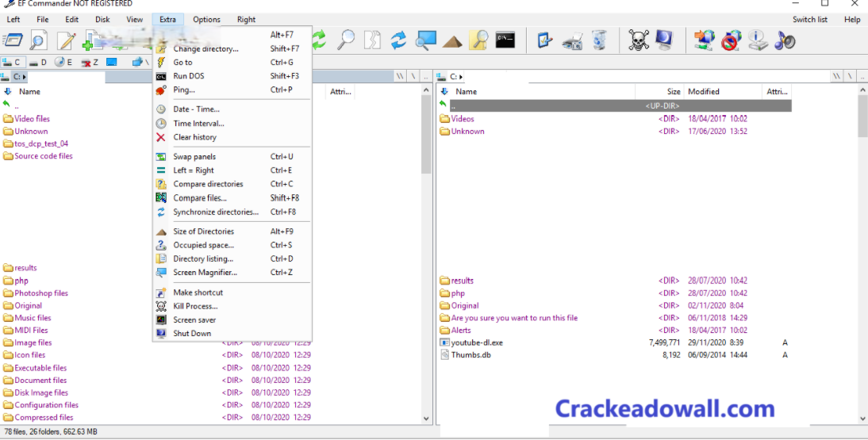Click the skull Kill Process toolbar icon
This screenshot has height=440, width=868.
[638, 40]
